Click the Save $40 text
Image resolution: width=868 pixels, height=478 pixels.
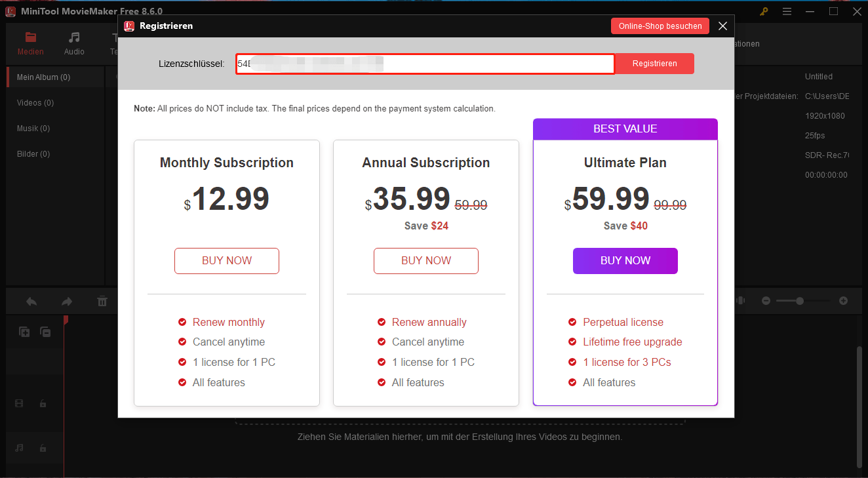[x=625, y=226]
